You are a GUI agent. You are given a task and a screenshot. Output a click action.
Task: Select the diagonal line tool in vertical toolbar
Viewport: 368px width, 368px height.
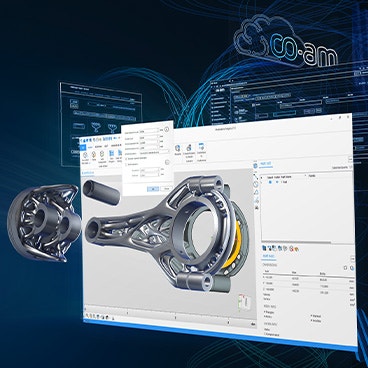pyautogui.click(x=256, y=176)
